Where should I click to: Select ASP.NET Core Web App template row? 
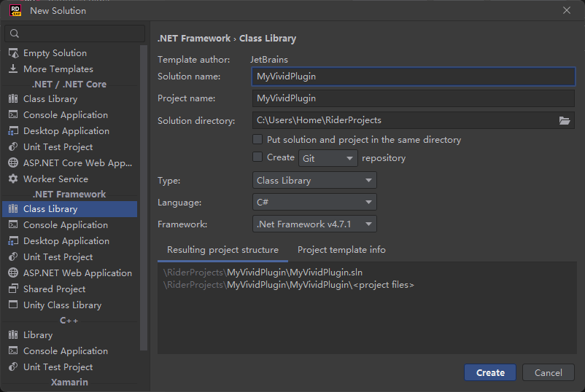coord(70,162)
